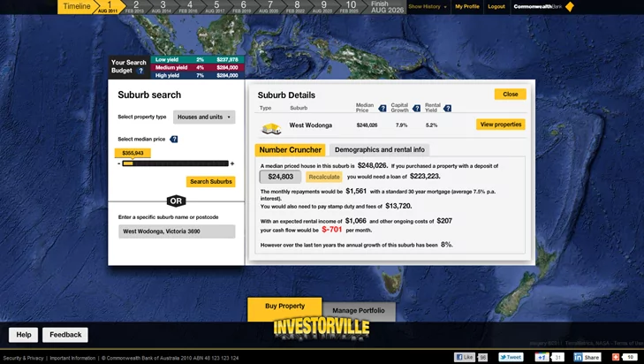The image size is (644, 364).
Task: Click the LinkedIn Share button
Action: pyautogui.click(x=587, y=357)
